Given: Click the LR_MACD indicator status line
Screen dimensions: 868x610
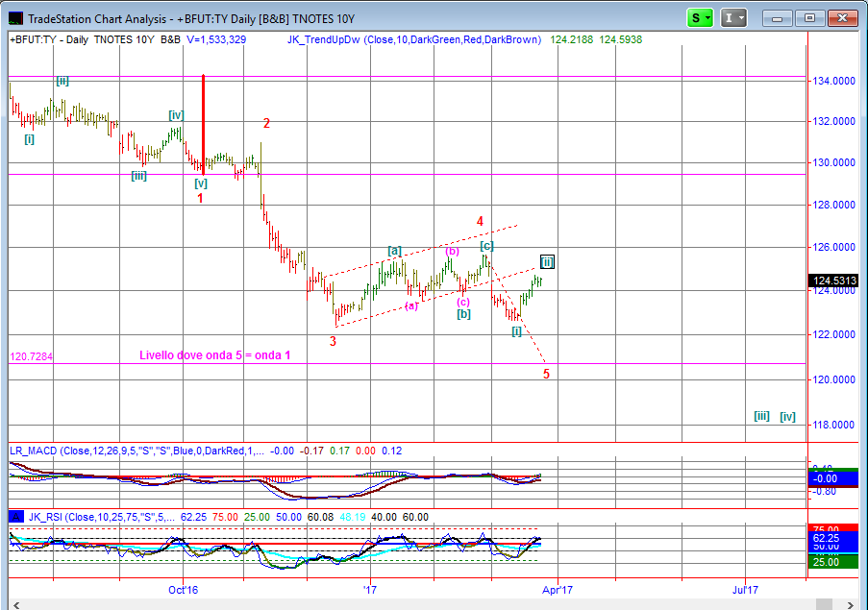Looking at the screenshot, I should pos(206,451).
